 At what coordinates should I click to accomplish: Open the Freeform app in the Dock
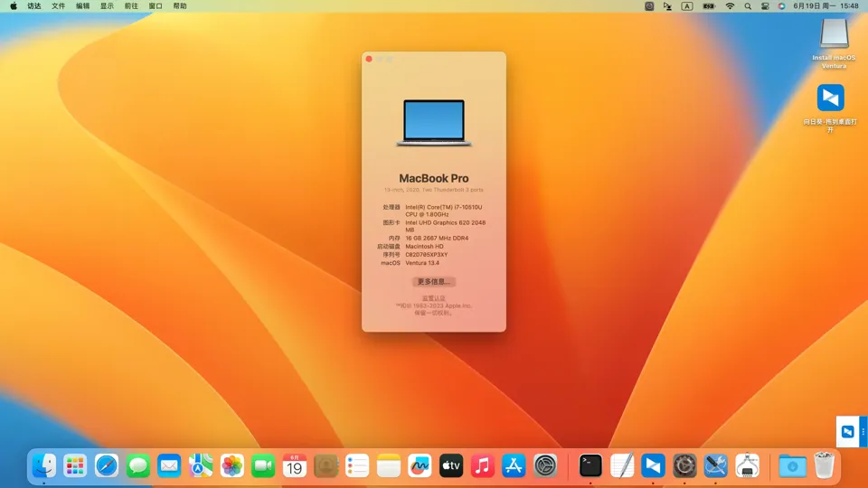(x=420, y=466)
